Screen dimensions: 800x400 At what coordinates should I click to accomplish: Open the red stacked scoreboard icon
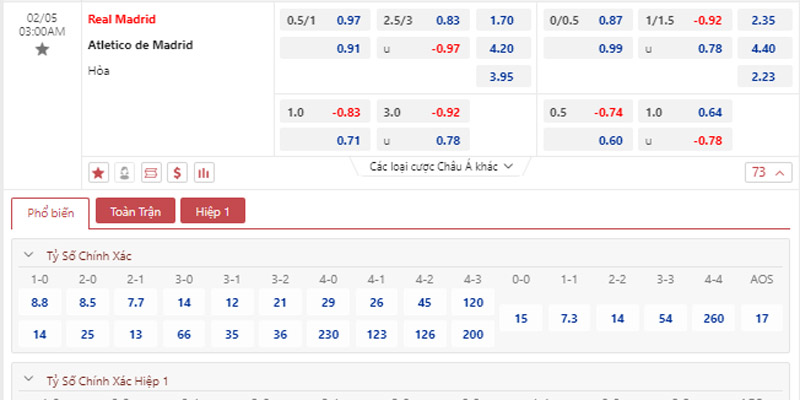click(x=151, y=173)
